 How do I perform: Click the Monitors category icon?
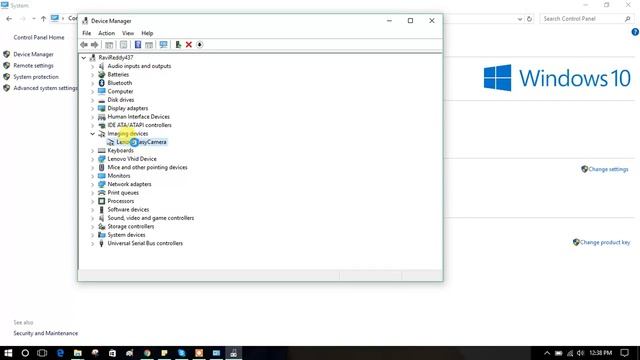coord(102,176)
